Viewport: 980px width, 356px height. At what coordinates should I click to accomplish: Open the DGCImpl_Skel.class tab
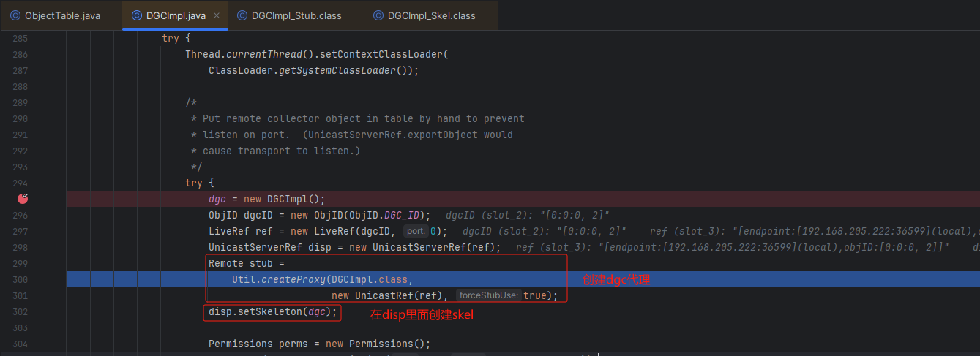point(431,15)
